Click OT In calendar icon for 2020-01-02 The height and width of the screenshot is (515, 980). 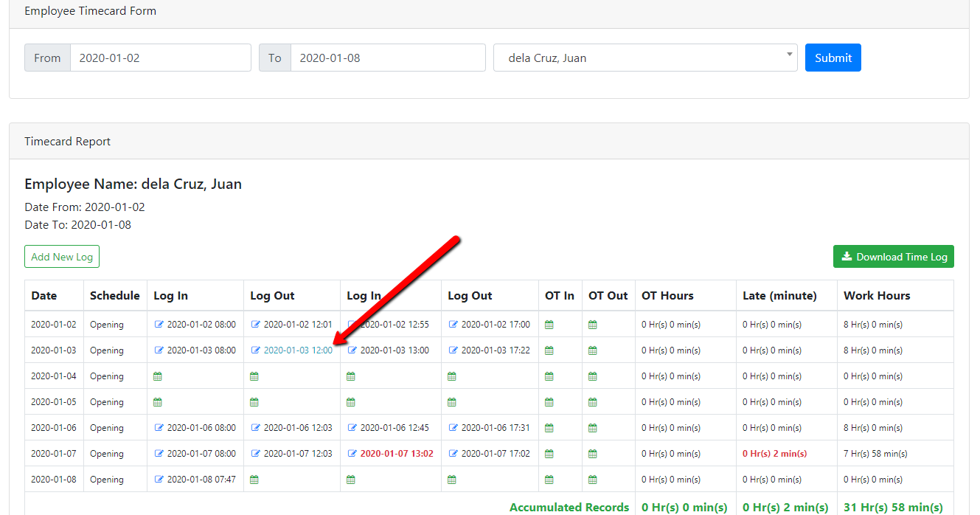point(549,325)
